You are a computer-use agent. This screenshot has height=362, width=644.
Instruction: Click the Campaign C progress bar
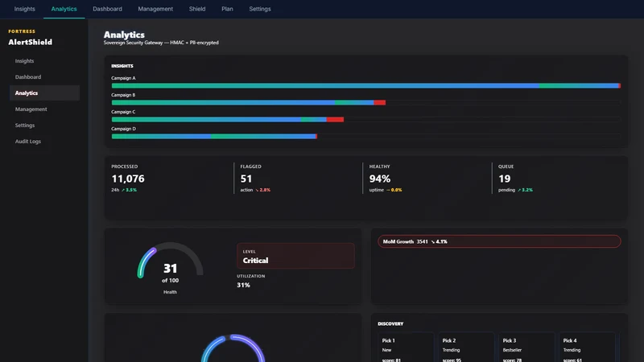[x=366, y=119]
